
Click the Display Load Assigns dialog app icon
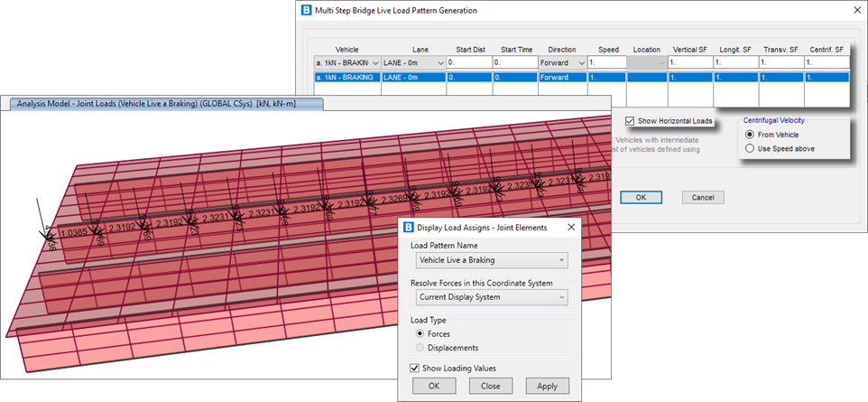coord(408,228)
